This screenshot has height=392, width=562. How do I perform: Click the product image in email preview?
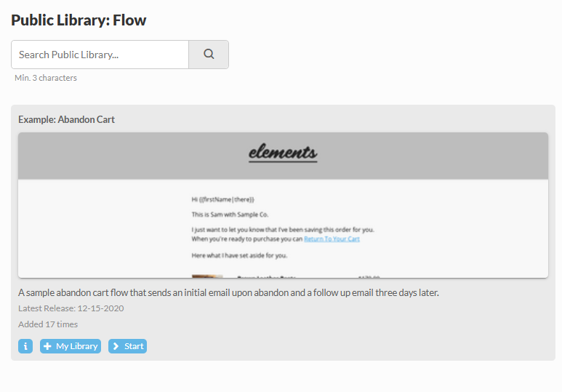pyautogui.click(x=207, y=276)
